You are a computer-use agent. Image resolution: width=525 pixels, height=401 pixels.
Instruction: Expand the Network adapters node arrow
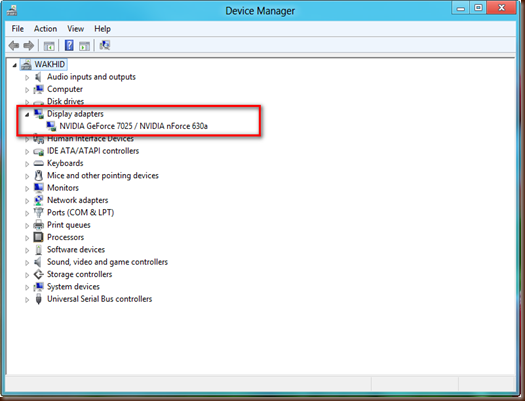[27, 201]
